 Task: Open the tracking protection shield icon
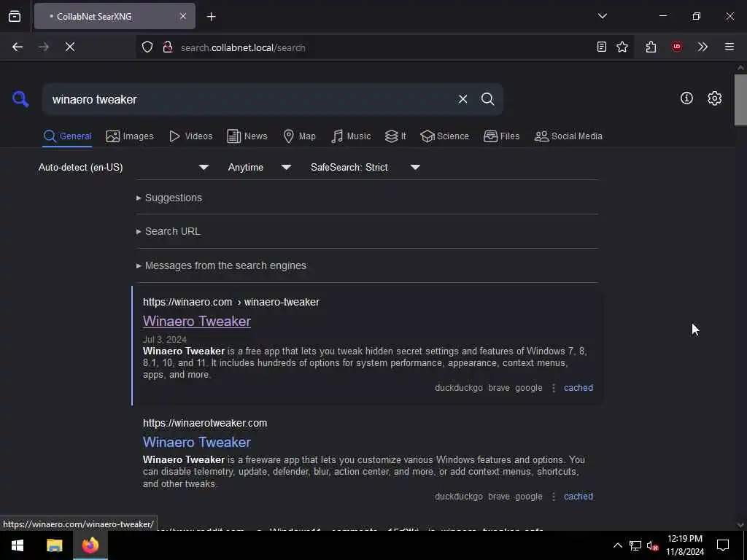pyautogui.click(x=147, y=47)
